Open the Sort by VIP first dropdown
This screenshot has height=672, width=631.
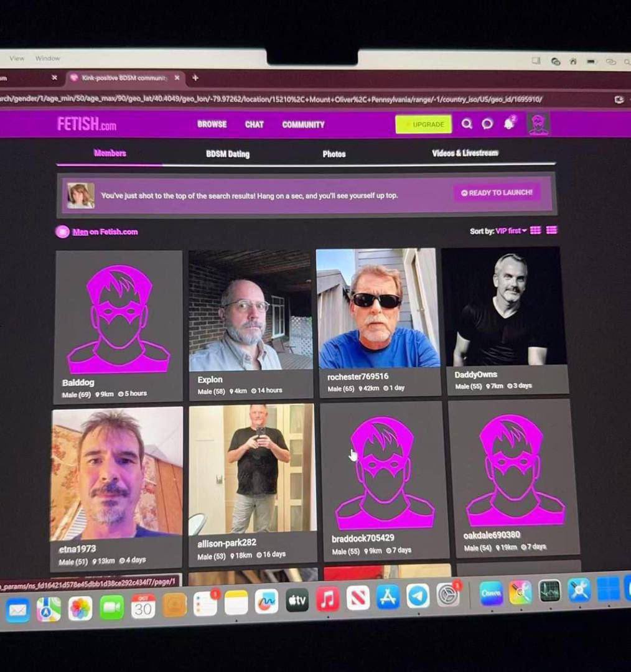coord(511,231)
